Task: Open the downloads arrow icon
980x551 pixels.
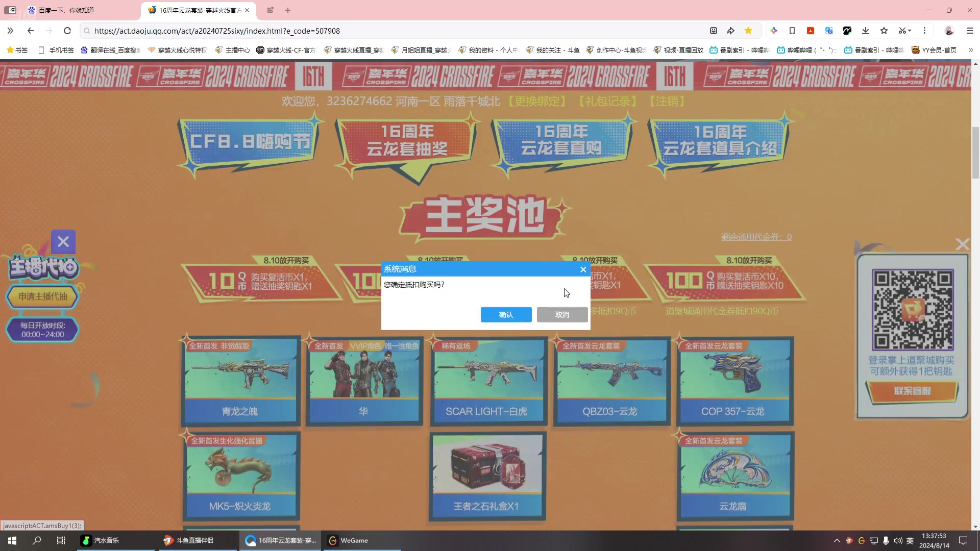Action: [866, 31]
